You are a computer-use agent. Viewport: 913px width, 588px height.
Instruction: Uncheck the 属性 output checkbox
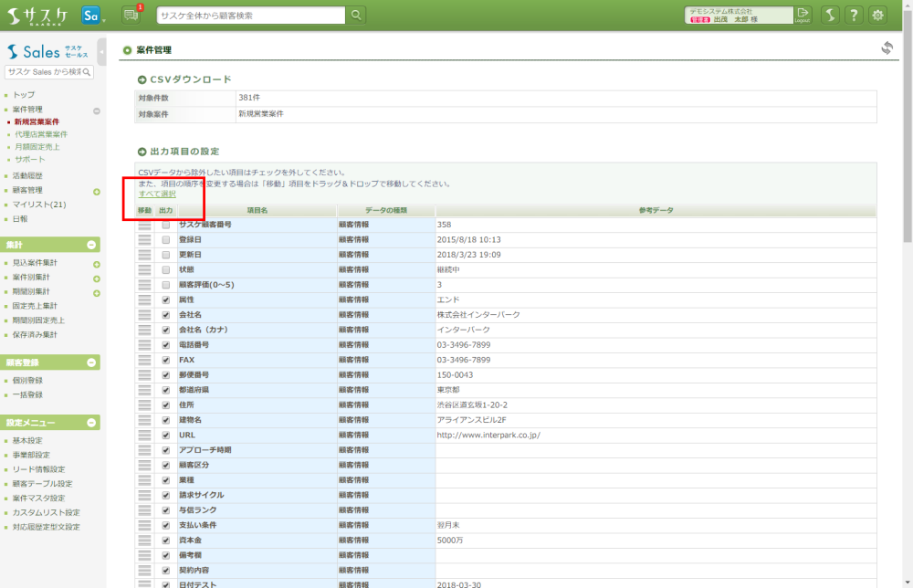pyautogui.click(x=166, y=299)
